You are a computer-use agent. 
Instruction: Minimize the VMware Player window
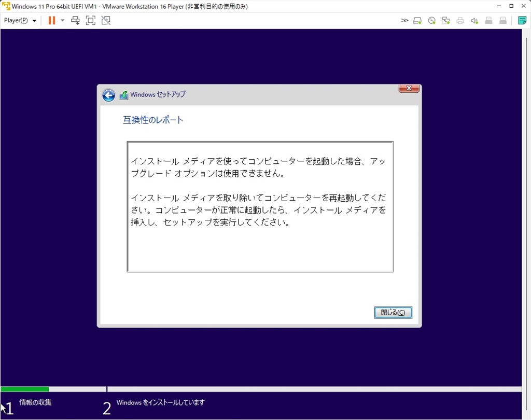[499, 6]
